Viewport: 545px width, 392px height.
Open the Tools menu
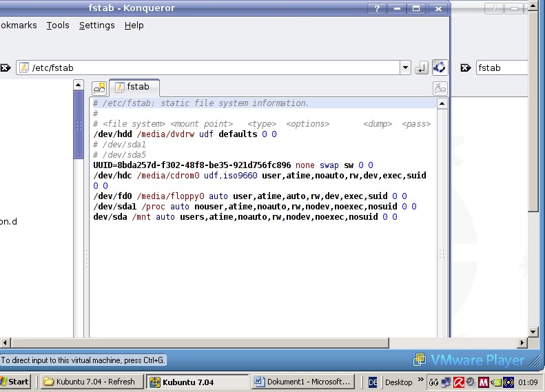(x=58, y=25)
